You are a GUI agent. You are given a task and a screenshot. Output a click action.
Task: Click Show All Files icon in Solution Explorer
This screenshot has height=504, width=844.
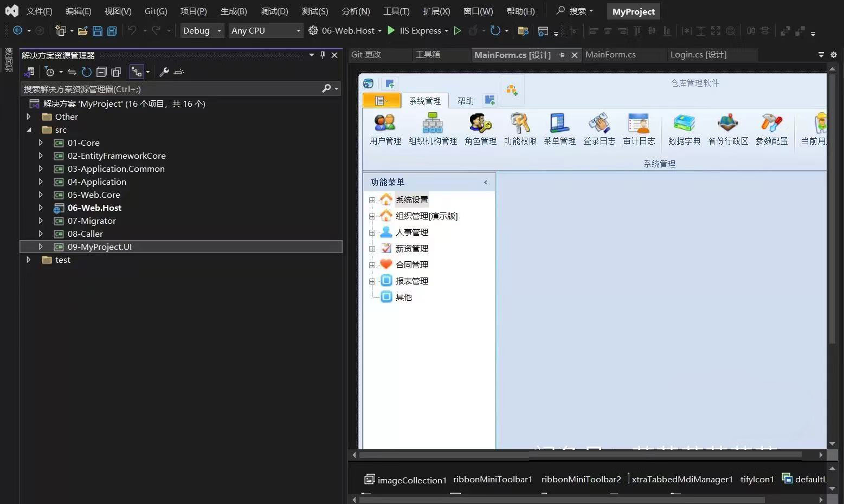[x=116, y=72]
